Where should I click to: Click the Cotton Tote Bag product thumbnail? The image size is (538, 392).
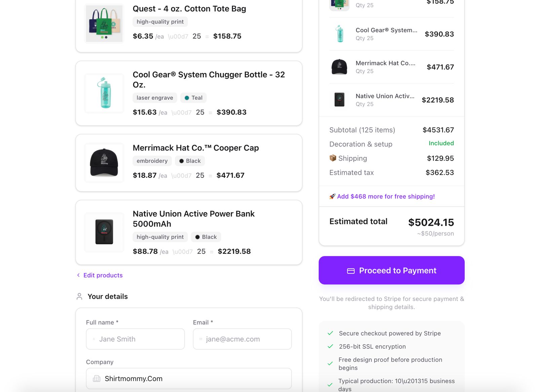104,24
